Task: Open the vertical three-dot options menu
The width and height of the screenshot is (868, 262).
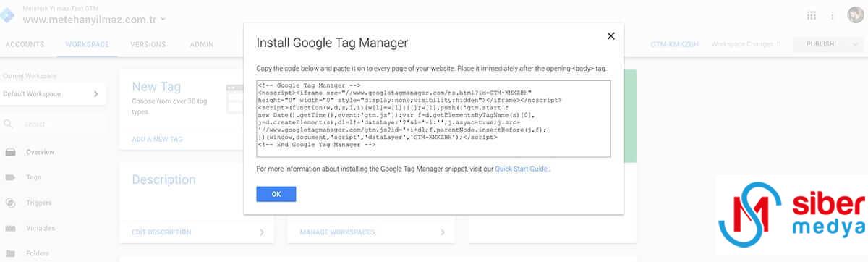Action: [833, 15]
